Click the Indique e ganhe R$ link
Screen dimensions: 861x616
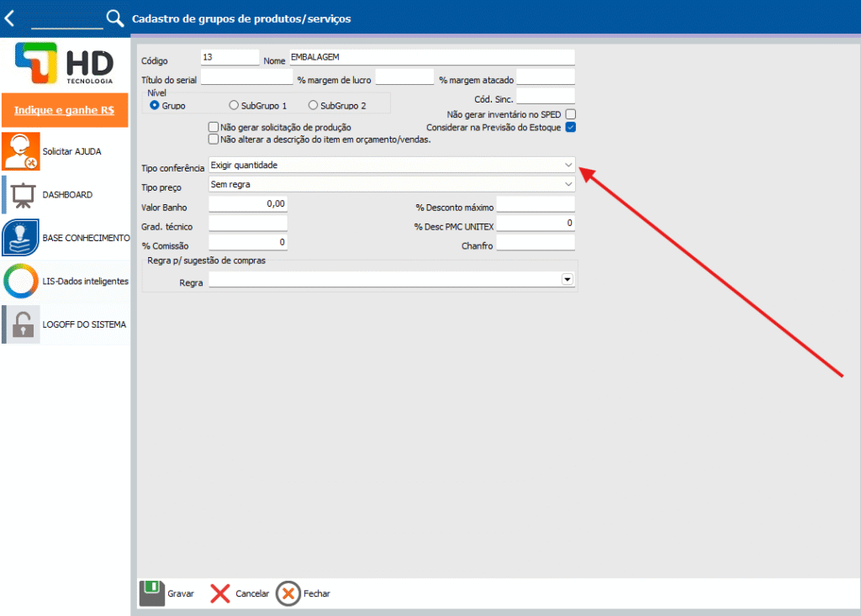65,110
